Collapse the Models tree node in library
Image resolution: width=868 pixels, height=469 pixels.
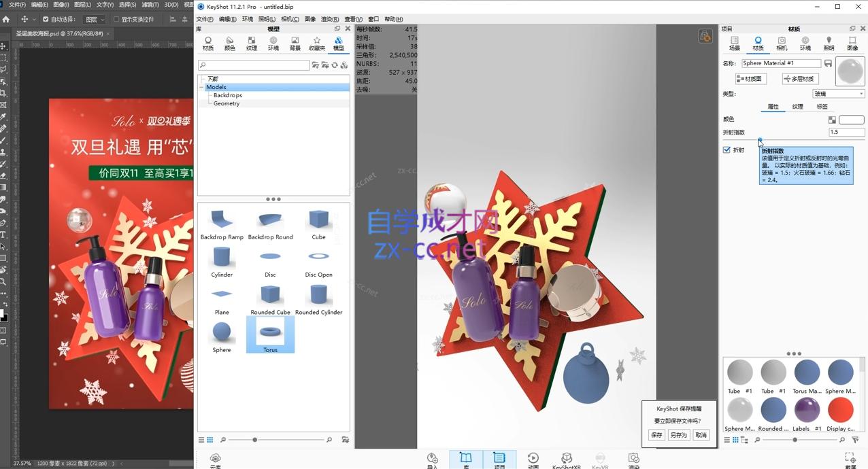pos(202,87)
